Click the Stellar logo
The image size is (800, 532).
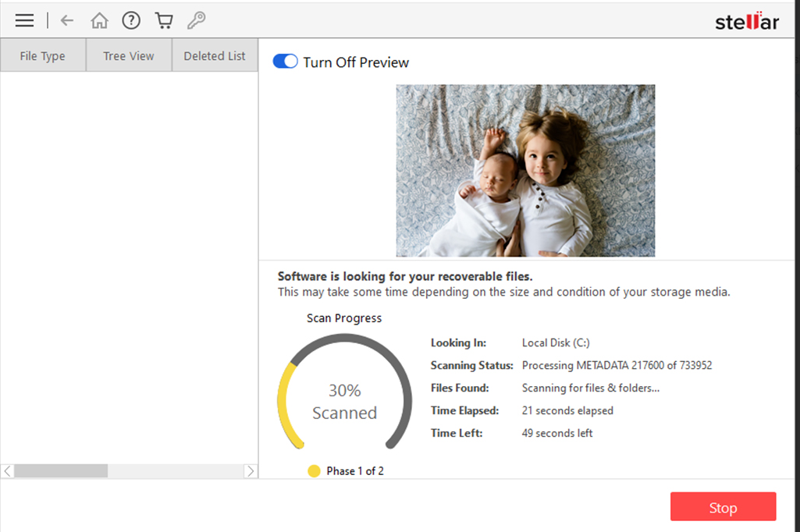pyautogui.click(x=746, y=21)
